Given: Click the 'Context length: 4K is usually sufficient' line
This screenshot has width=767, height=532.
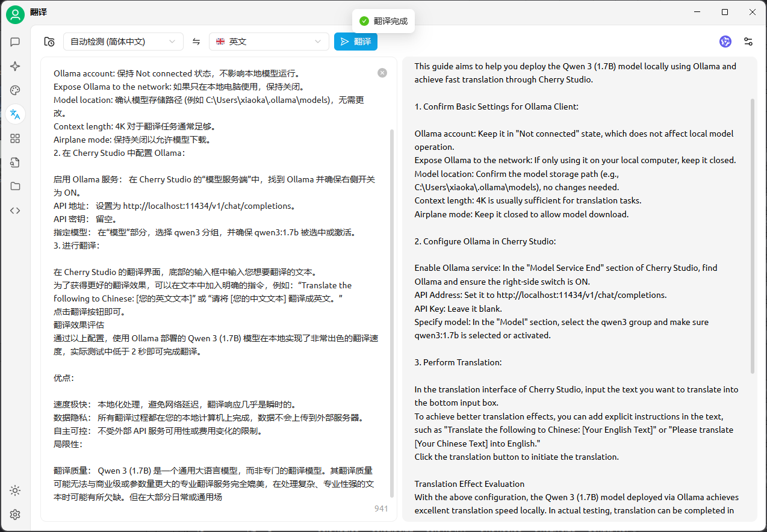Looking at the screenshot, I should click(x=528, y=200).
